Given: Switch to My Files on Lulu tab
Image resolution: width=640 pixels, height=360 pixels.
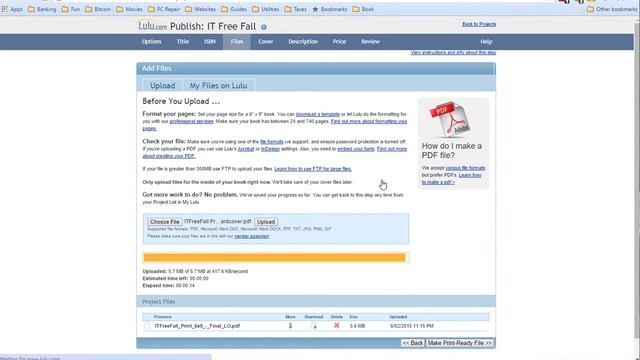Looking at the screenshot, I should [218, 85].
